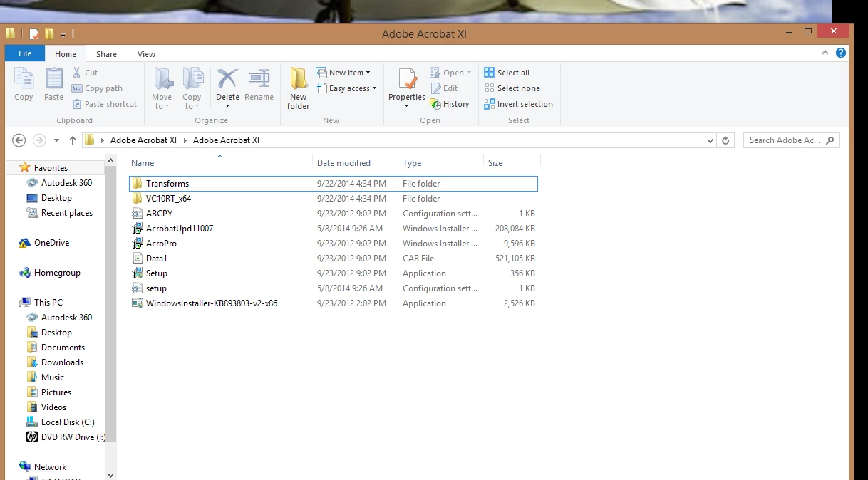Click the Rename ribbon icon

(x=259, y=85)
